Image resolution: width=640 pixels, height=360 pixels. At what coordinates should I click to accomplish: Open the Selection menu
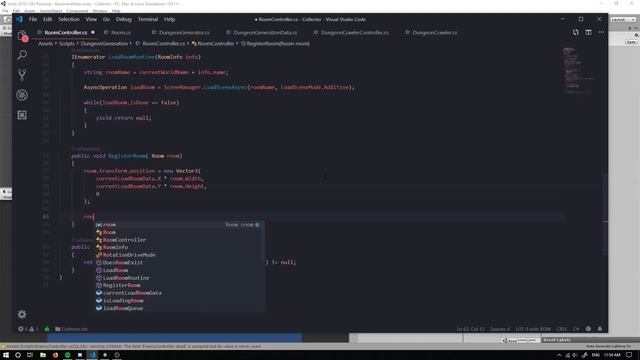pos(69,19)
